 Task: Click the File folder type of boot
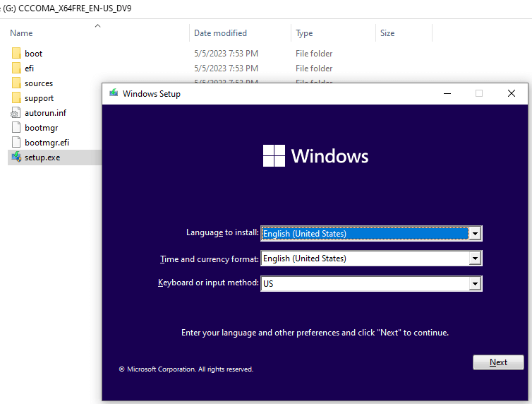pyautogui.click(x=314, y=53)
